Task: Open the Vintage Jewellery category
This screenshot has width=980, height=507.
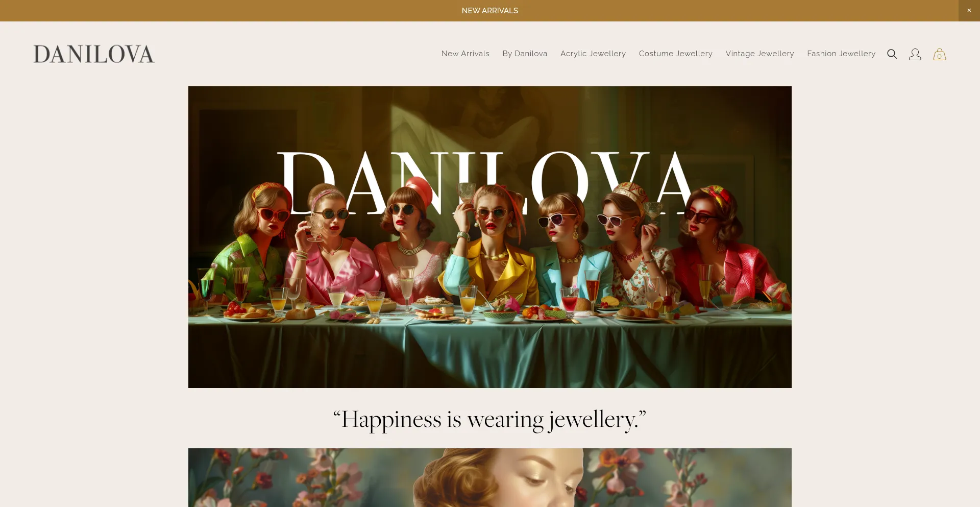Action: point(759,54)
